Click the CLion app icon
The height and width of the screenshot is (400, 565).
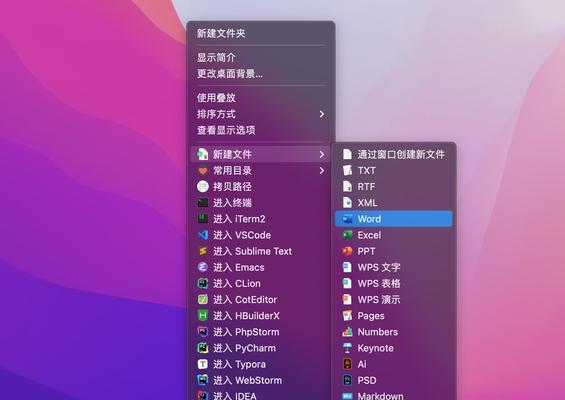pos(203,283)
